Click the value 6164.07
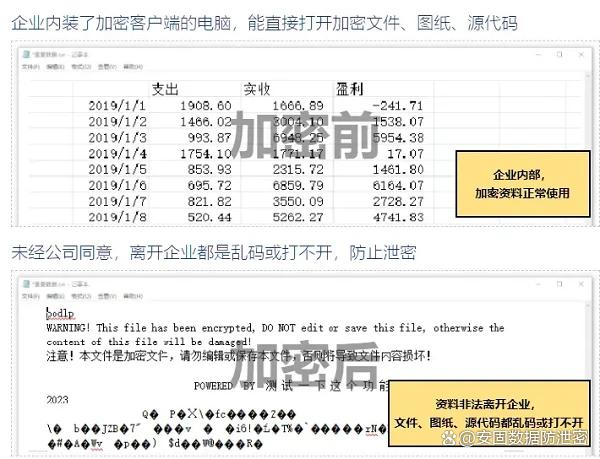This screenshot has width=600, height=459. tap(398, 186)
